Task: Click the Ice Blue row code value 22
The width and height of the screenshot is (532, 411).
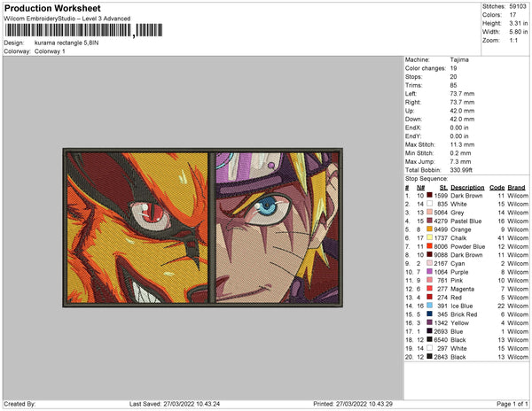Action: [x=501, y=306]
